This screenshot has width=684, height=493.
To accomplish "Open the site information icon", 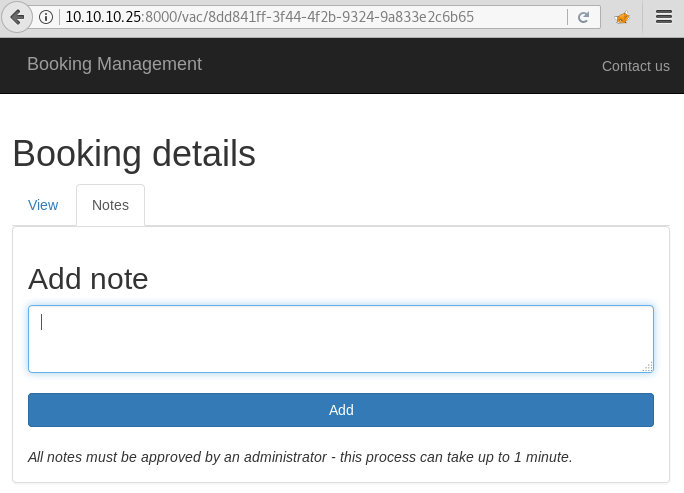I will click(47, 17).
